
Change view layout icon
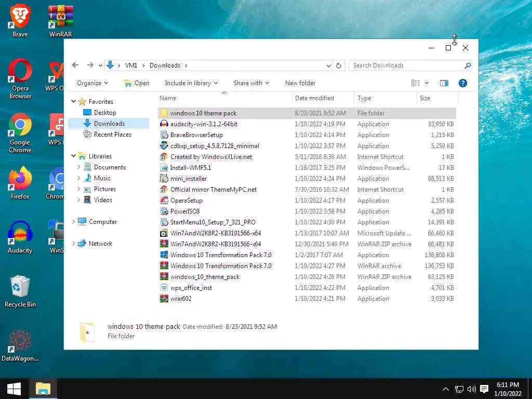click(x=416, y=83)
